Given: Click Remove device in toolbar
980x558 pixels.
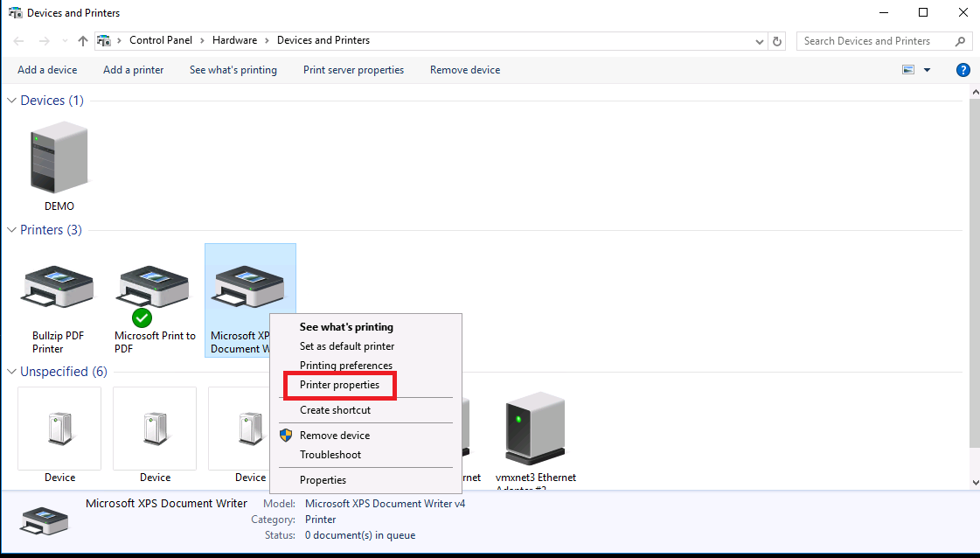Looking at the screenshot, I should (465, 70).
